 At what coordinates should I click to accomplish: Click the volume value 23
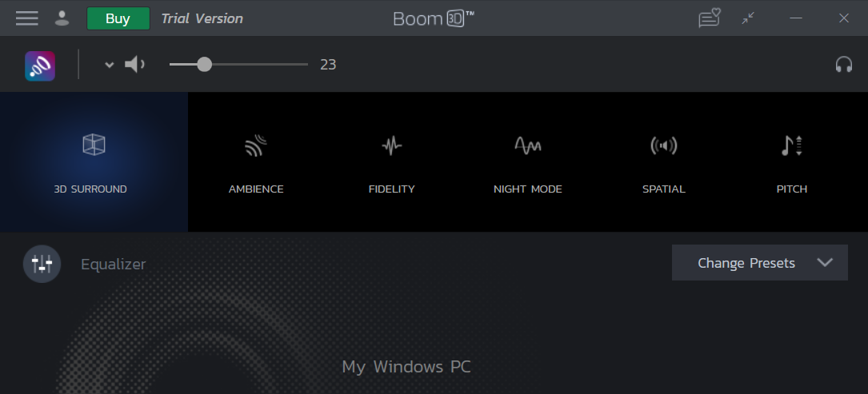click(328, 65)
